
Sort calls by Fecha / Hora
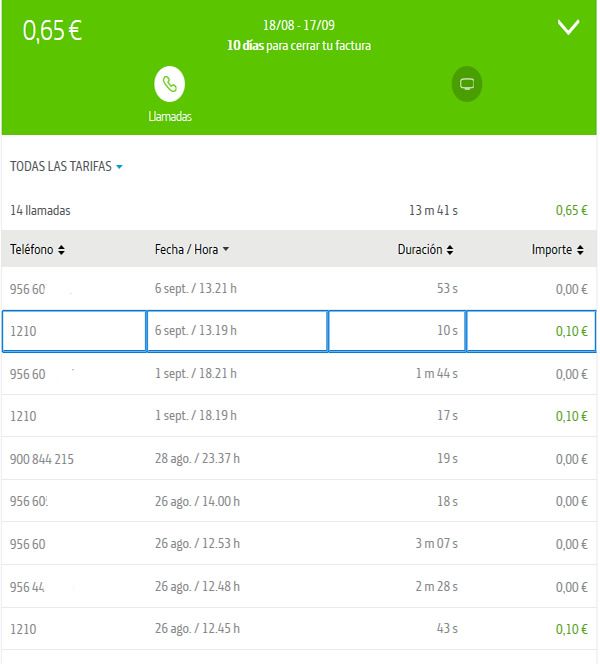[192, 249]
